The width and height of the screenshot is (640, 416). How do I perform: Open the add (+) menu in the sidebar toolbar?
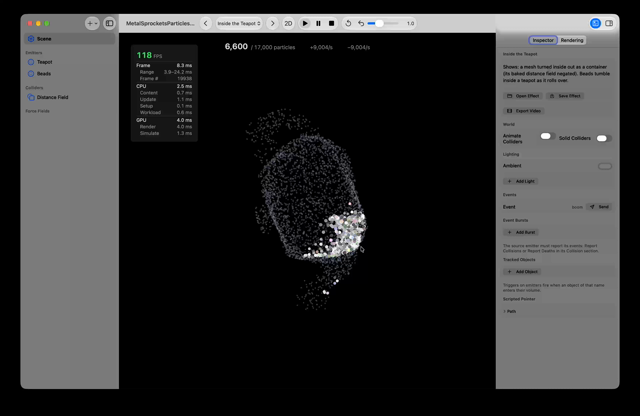92,23
